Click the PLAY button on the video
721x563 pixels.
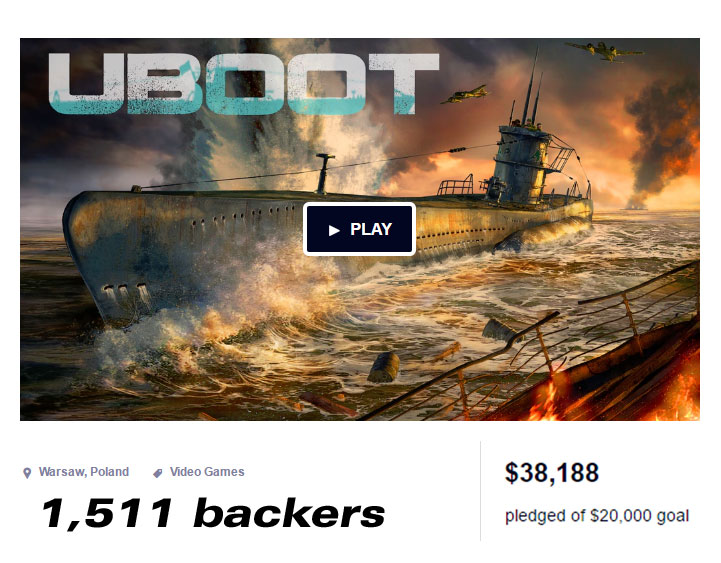(360, 229)
